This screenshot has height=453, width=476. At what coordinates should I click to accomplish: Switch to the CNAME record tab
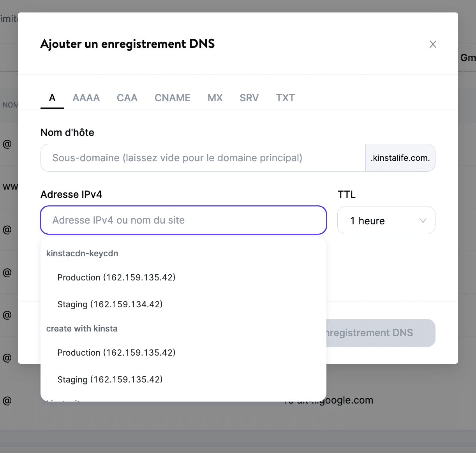[x=172, y=98]
